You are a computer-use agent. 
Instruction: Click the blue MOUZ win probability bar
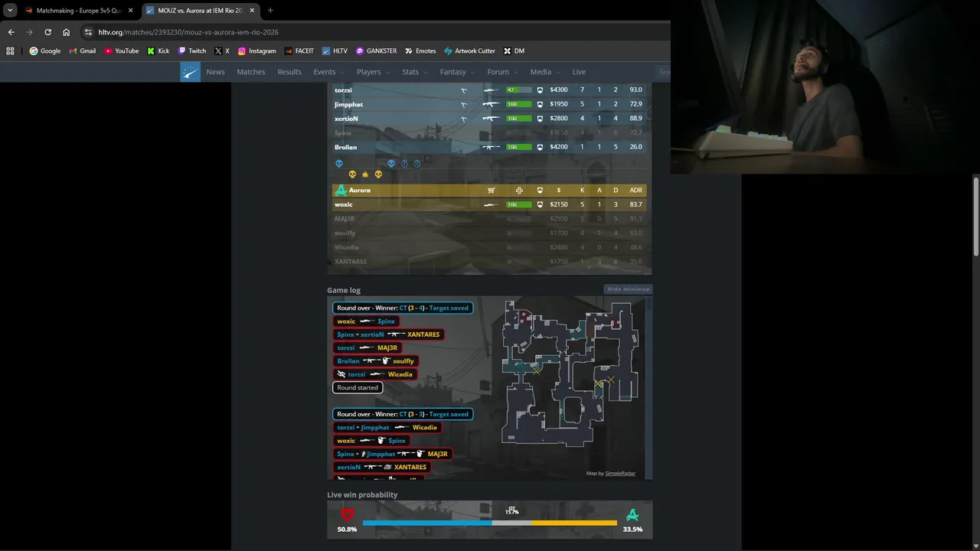pos(426,523)
